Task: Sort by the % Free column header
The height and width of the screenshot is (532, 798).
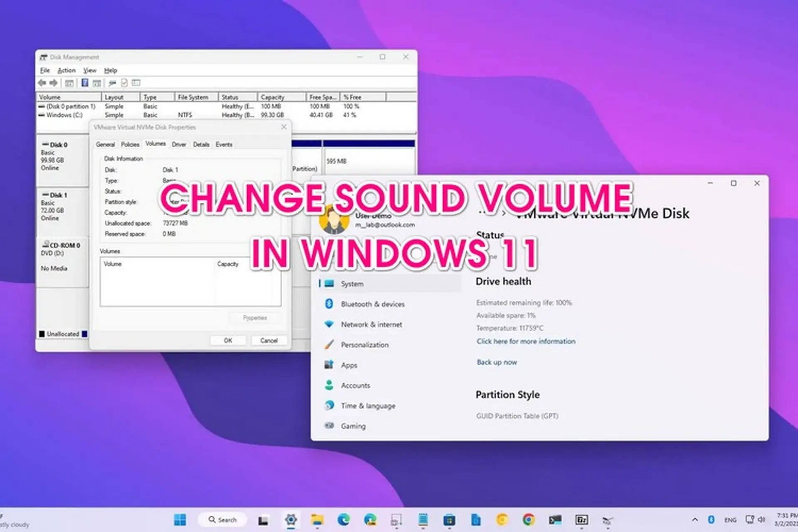Action: [x=363, y=97]
